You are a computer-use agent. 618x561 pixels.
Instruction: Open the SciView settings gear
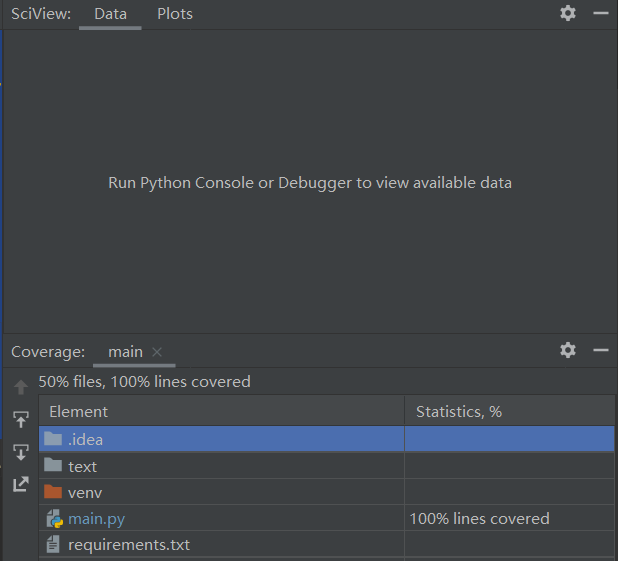pyautogui.click(x=568, y=13)
